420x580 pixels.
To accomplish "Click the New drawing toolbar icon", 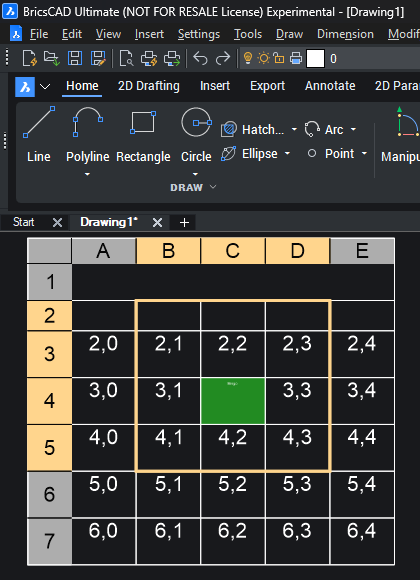I will (30, 58).
